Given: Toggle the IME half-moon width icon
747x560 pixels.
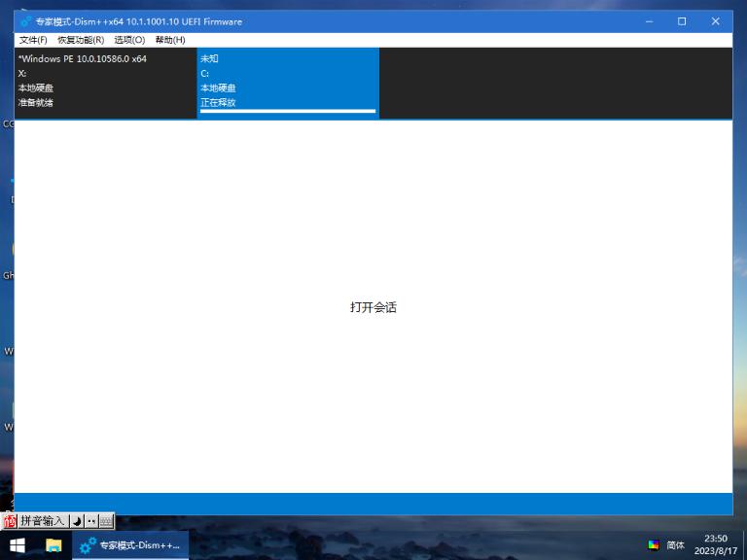Looking at the screenshot, I should point(77,521).
